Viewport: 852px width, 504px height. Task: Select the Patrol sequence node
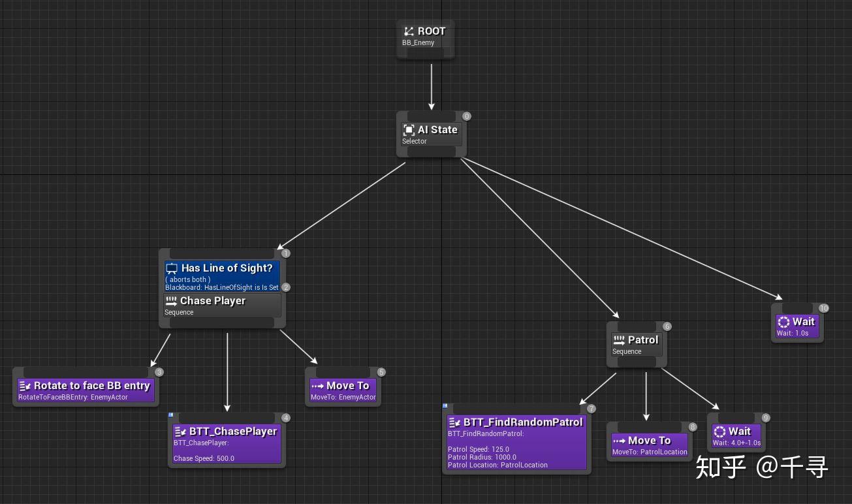(637, 344)
